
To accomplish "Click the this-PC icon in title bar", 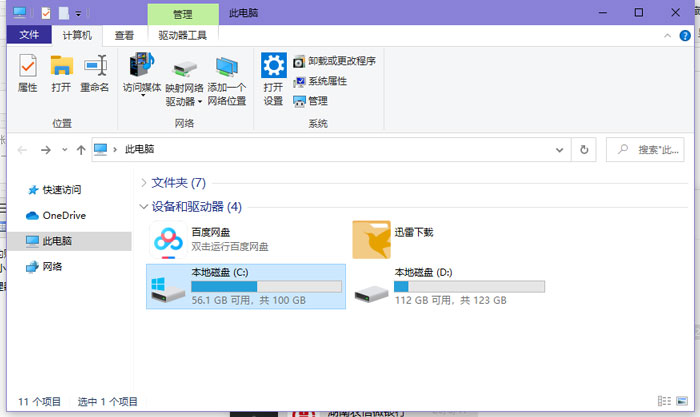I will click(20, 13).
